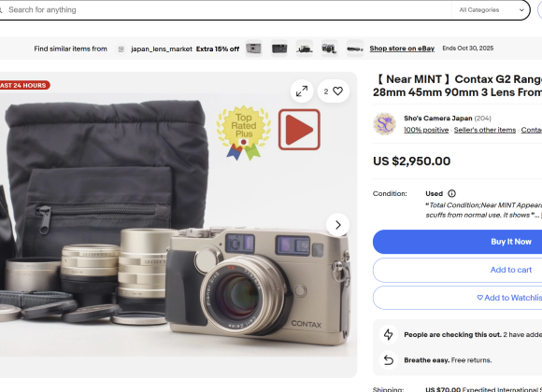
Task: Advance to the next product image
Action: point(337,225)
